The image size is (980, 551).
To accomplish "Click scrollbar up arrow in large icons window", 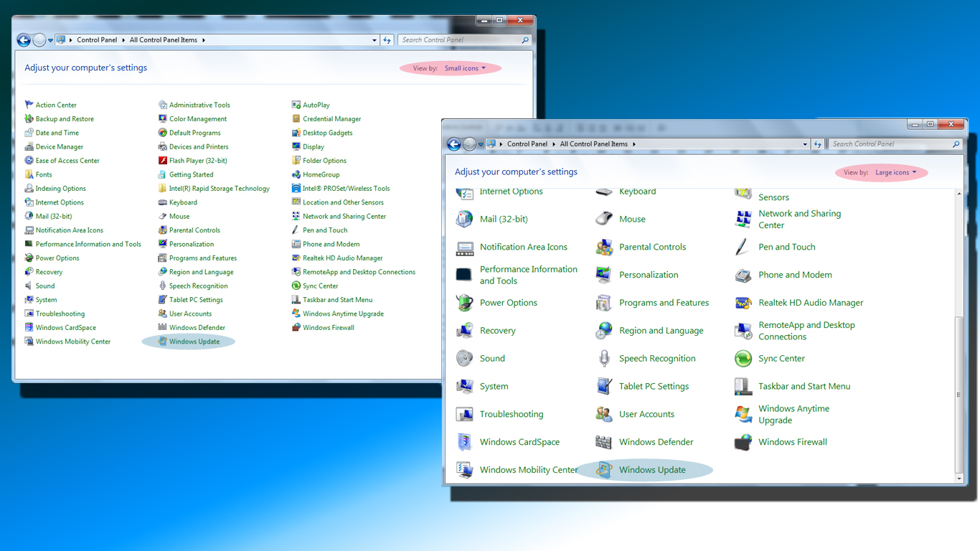I will point(959,194).
